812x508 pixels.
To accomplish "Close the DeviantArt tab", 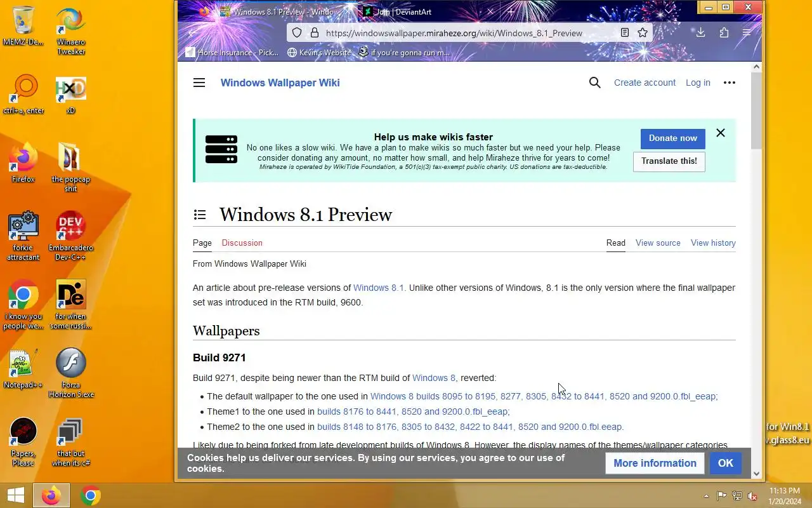I will (490, 11).
